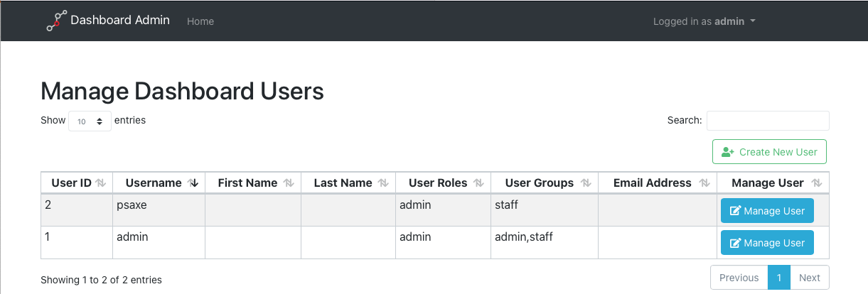Manage the admin user account
868x294 pixels.
click(x=767, y=243)
